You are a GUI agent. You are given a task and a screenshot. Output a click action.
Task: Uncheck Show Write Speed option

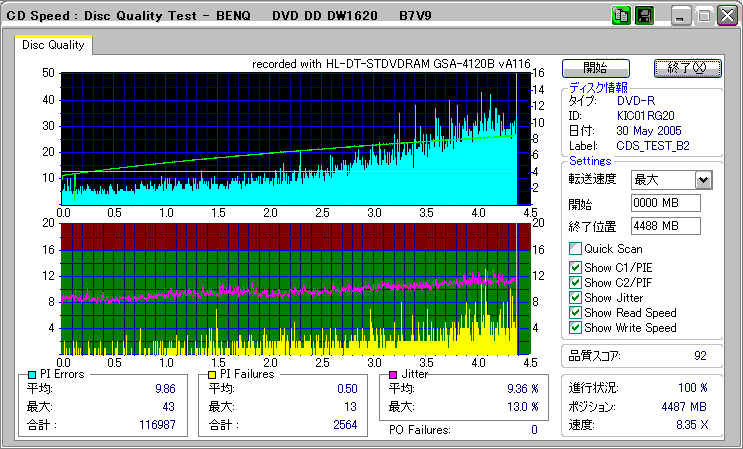pos(575,328)
